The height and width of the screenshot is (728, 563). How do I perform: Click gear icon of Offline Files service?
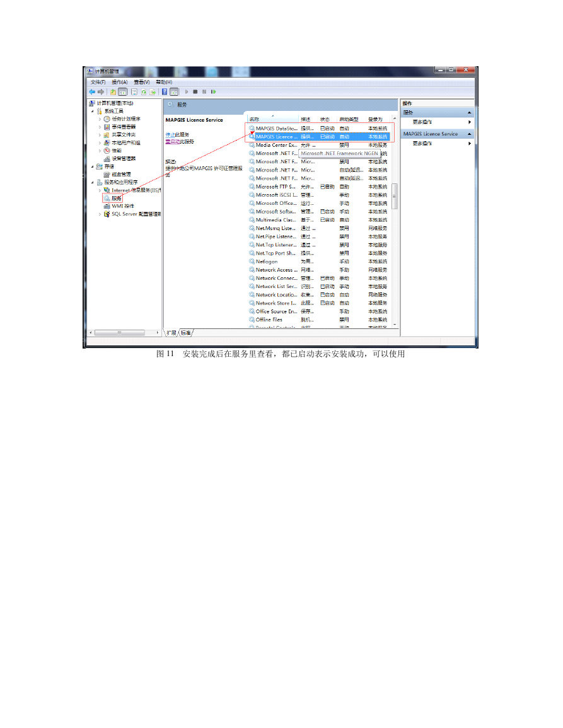[x=252, y=320]
